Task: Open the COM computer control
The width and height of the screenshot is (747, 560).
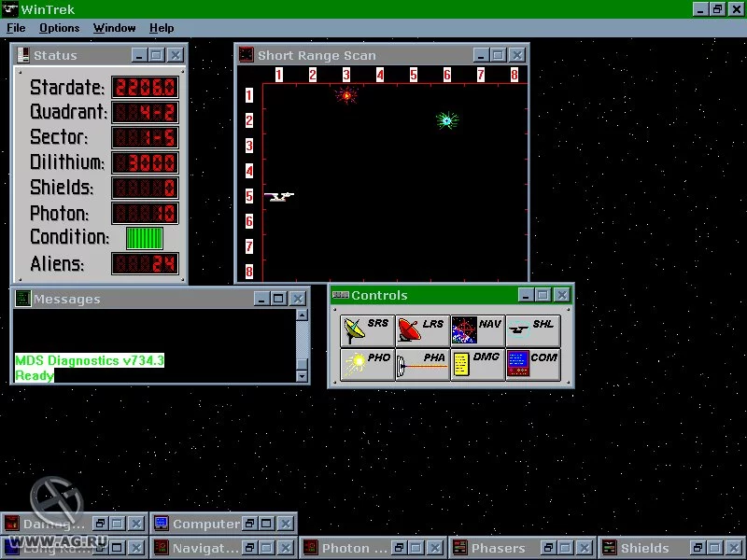Action: coord(532,365)
